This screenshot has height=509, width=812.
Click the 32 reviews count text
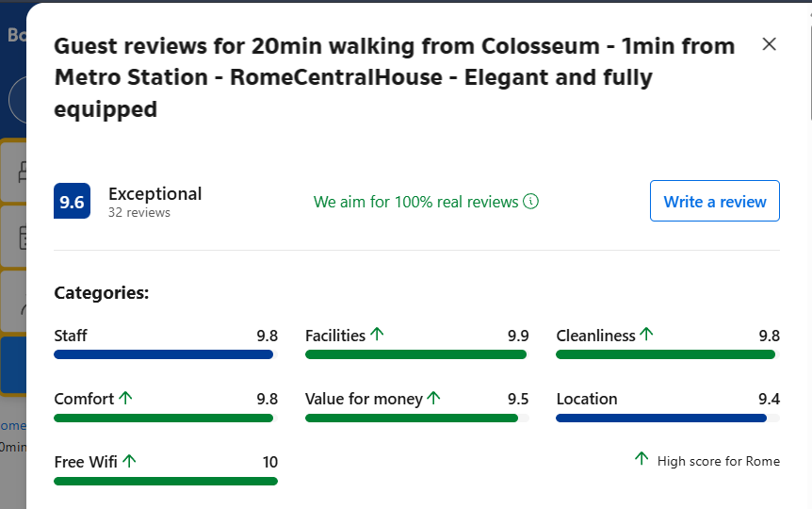pos(138,212)
